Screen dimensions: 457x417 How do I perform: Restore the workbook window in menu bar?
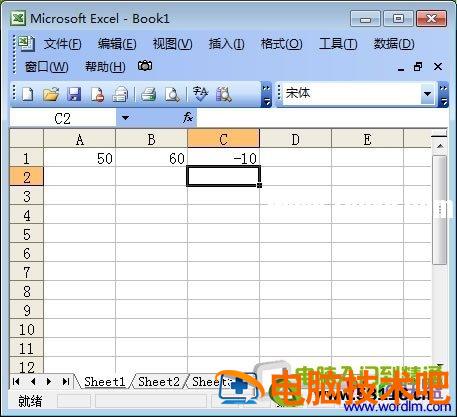point(418,67)
